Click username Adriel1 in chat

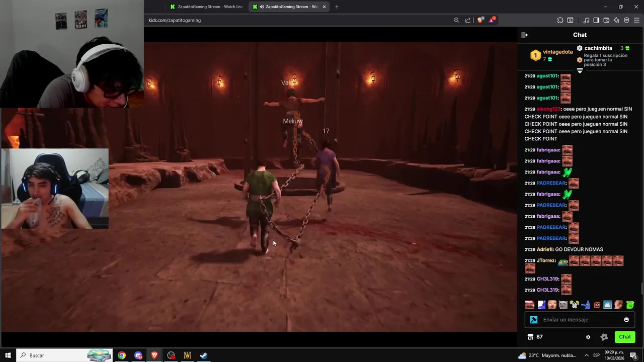tap(544, 249)
